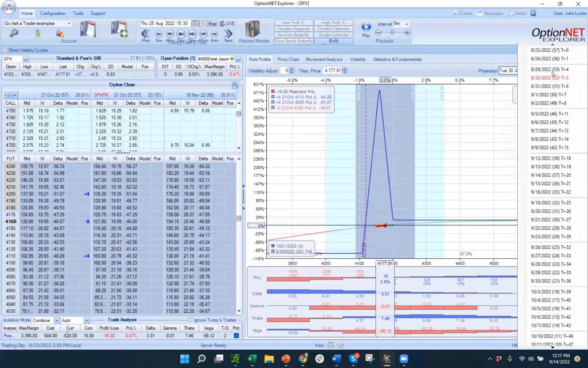Toggle the -16.00 Realized PnL legend checkbox

(x=273, y=92)
